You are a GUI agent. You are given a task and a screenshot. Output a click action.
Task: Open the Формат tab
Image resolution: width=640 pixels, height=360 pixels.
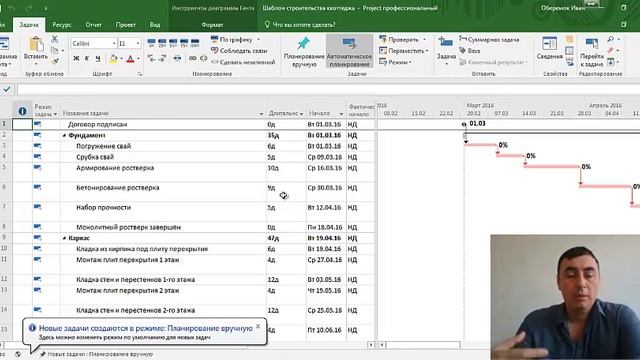[212, 24]
